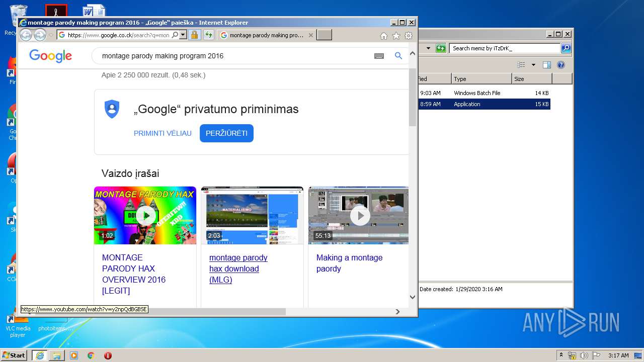Go to the IE home page
The height and width of the screenshot is (362, 644).
click(x=384, y=36)
